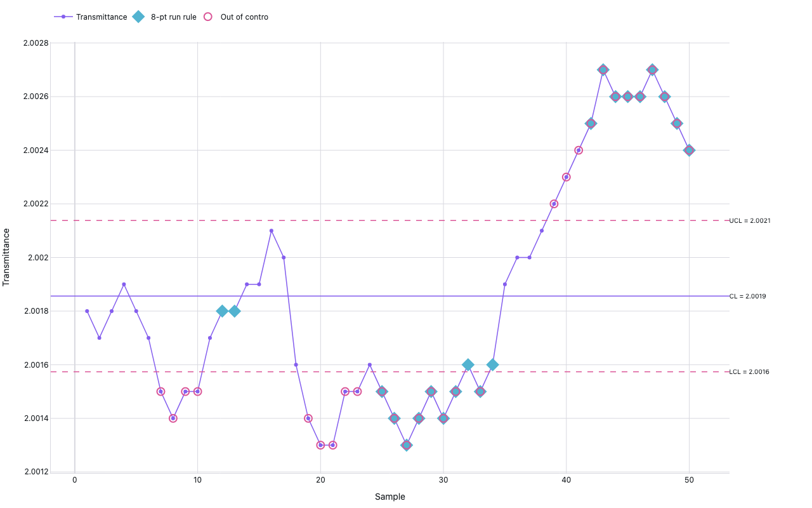Click the x-axis tick label 50
Viewport: 812px width, 508px height.
[689, 480]
